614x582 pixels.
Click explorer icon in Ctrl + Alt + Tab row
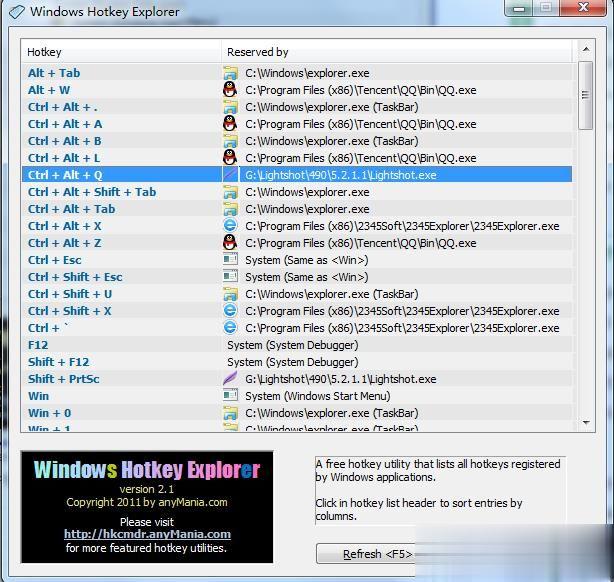[x=230, y=209]
